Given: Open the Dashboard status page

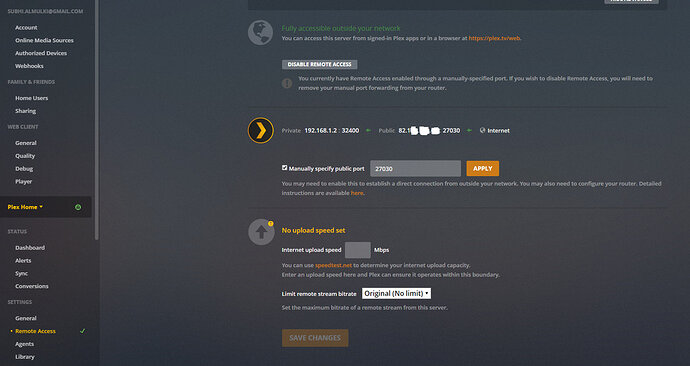Looking at the screenshot, I should pos(30,248).
